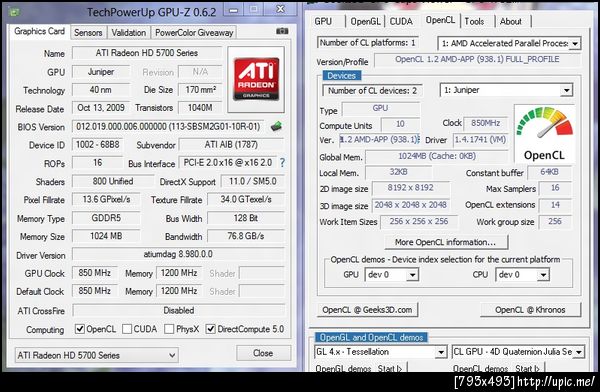600x392 pixels.
Task: Click the OpenCL gauge logo
Action: coord(544,134)
